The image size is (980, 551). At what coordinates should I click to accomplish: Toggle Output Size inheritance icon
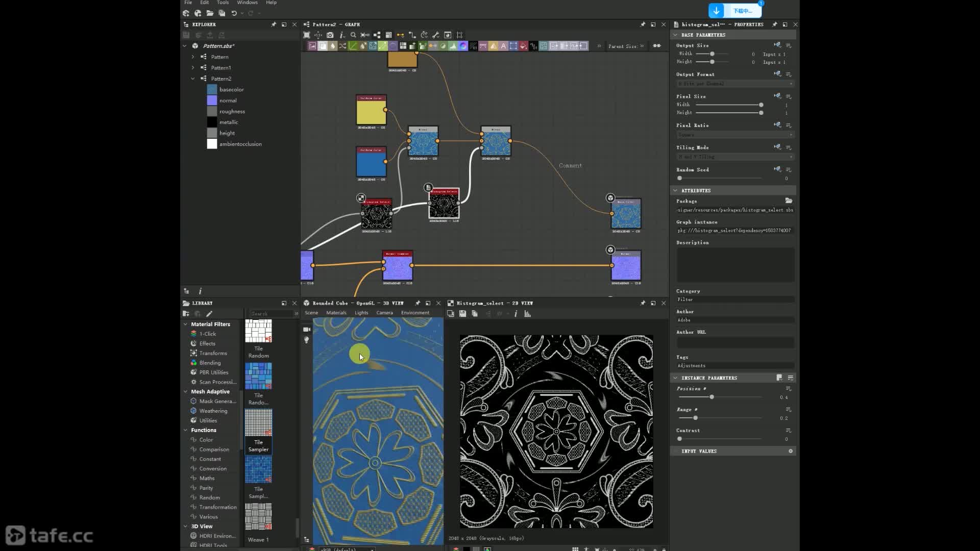(x=777, y=45)
